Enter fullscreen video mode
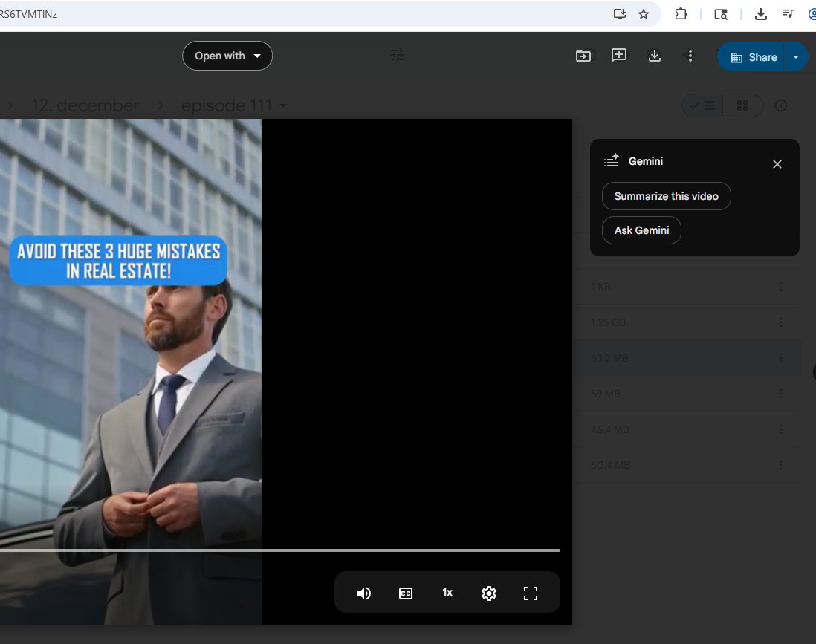Image resolution: width=816 pixels, height=644 pixels. point(531,593)
